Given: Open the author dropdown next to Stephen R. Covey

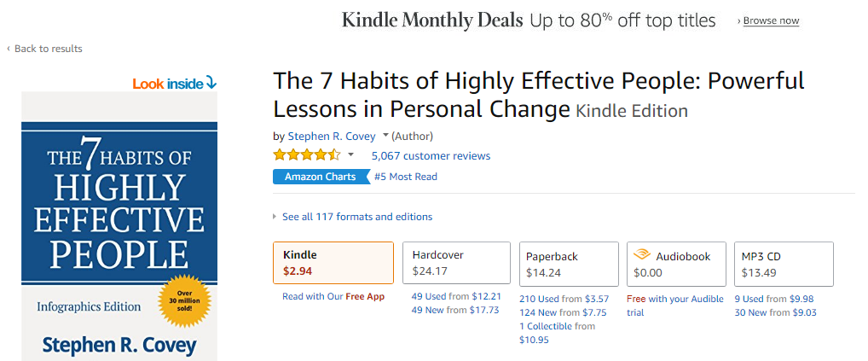Looking at the screenshot, I should (385, 136).
